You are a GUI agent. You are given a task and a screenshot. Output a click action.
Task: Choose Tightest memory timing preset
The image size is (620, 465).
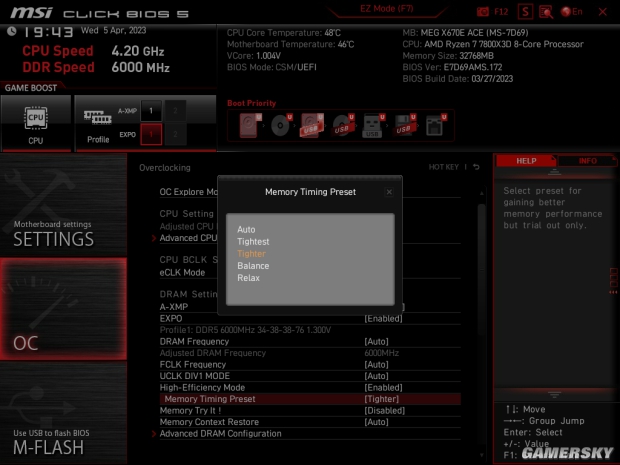point(253,242)
